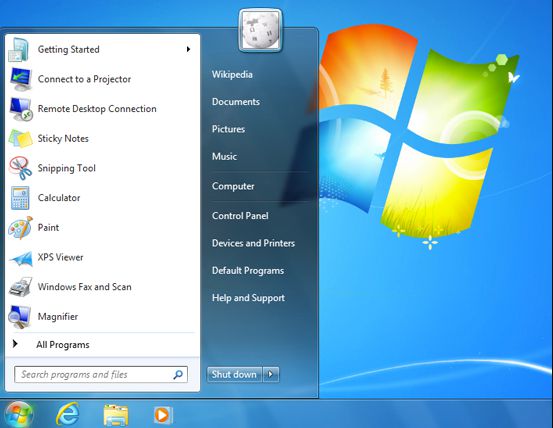The height and width of the screenshot is (428, 553).
Task: Click the Start orb button
Action: tap(19, 414)
